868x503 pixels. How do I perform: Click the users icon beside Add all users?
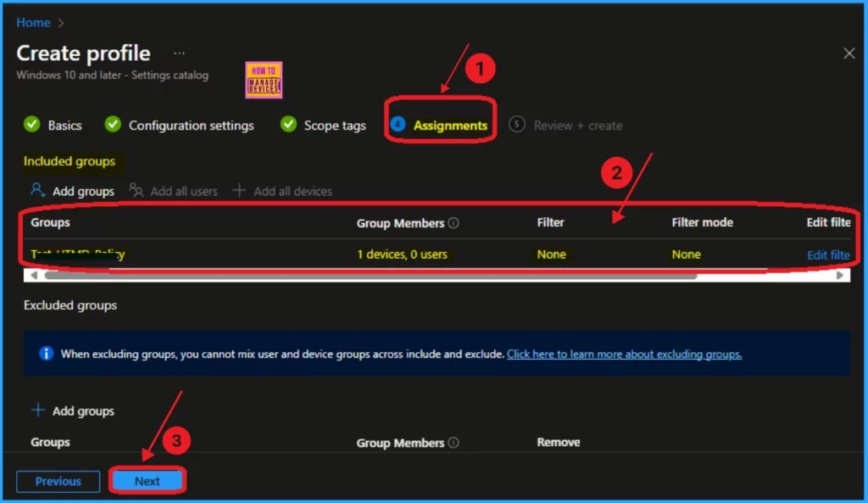click(x=136, y=191)
